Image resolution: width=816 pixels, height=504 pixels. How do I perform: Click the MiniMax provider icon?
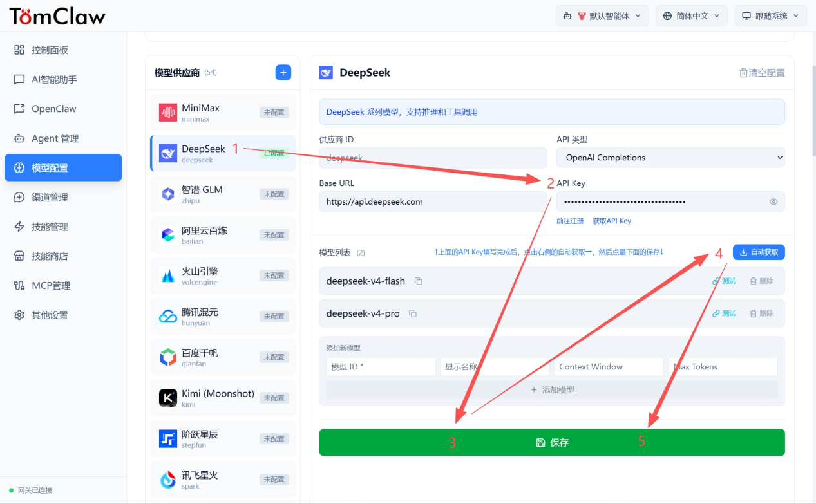point(168,113)
